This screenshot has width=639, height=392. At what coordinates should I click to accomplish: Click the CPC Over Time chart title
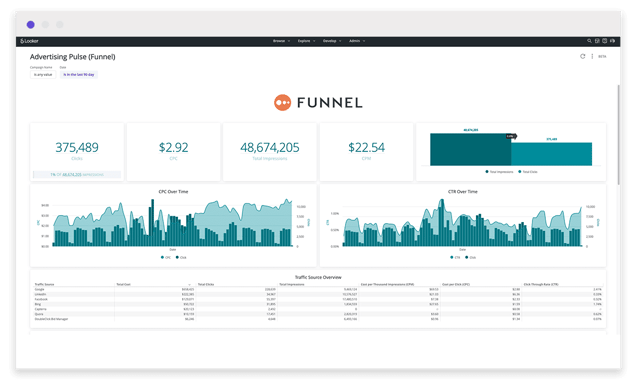[x=173, y=192]
